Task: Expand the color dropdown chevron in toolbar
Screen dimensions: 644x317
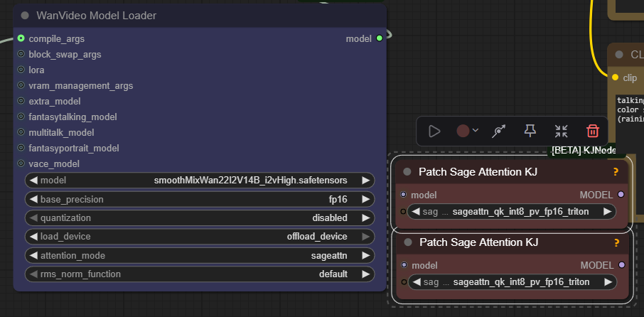Action: tap(476, 131)
